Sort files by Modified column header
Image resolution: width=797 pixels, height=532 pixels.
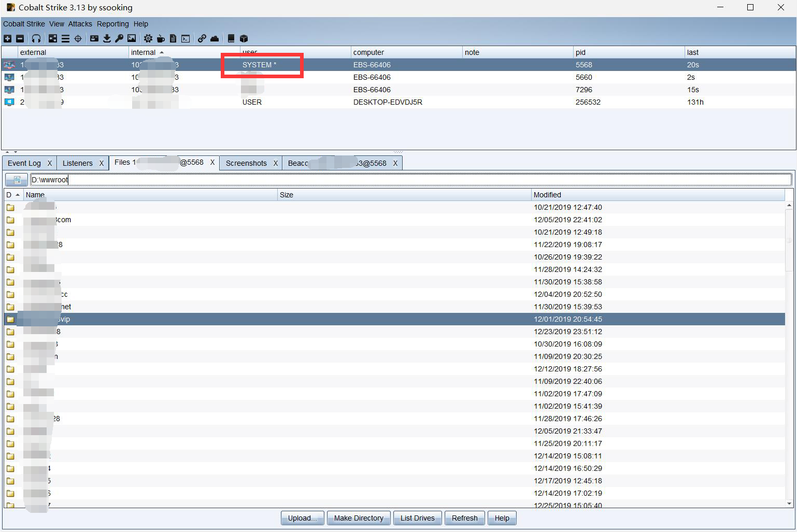(x=658, y=195)
